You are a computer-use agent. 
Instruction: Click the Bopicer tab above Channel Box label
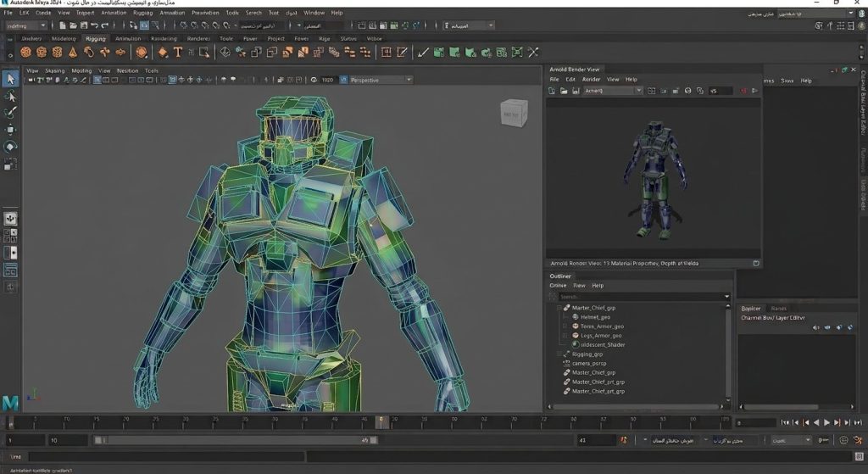click(x=751, y=309)
